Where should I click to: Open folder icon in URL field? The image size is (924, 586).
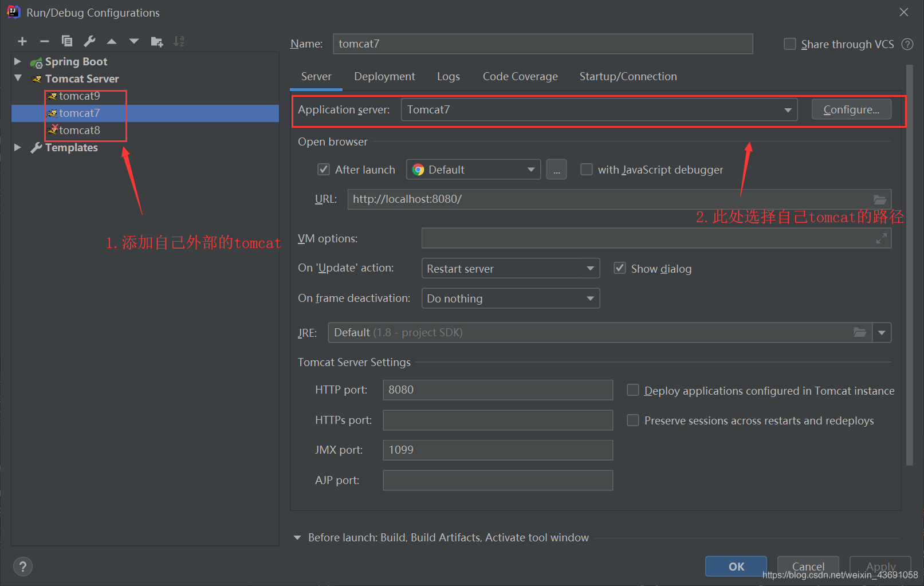point(880,199)
